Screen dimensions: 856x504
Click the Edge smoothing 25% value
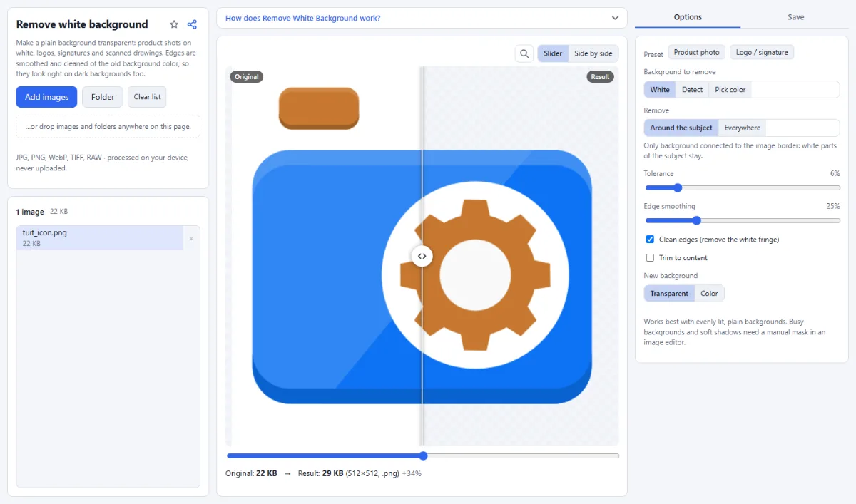coord(832,206)
